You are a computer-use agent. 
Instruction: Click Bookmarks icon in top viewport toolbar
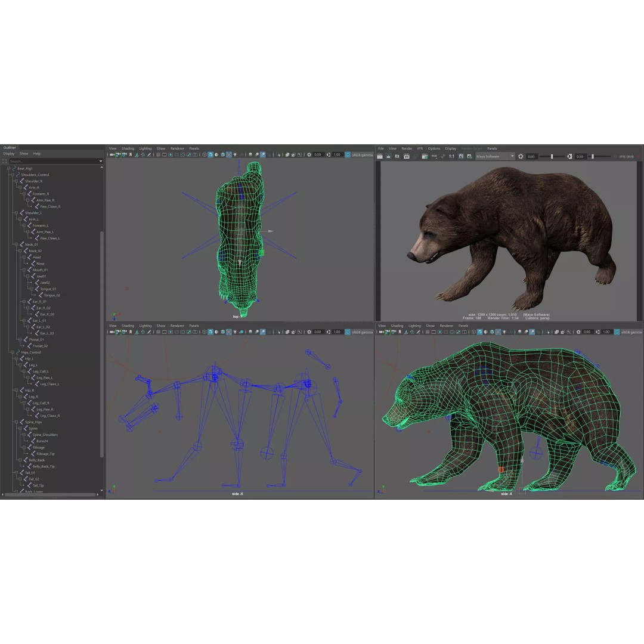131,155
